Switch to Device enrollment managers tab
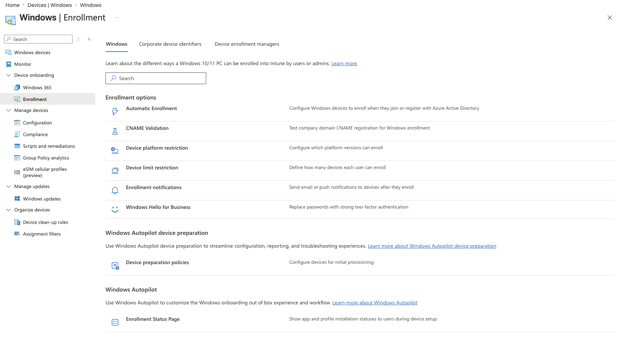The width and height of the screenshot is (619, 364). [x=247, y=44]
